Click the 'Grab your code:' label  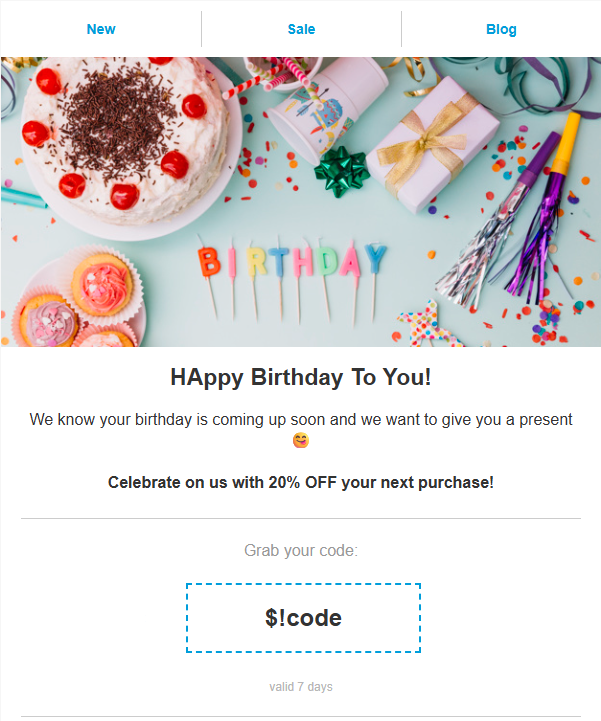pyautogui.click(x=301, y=550)
